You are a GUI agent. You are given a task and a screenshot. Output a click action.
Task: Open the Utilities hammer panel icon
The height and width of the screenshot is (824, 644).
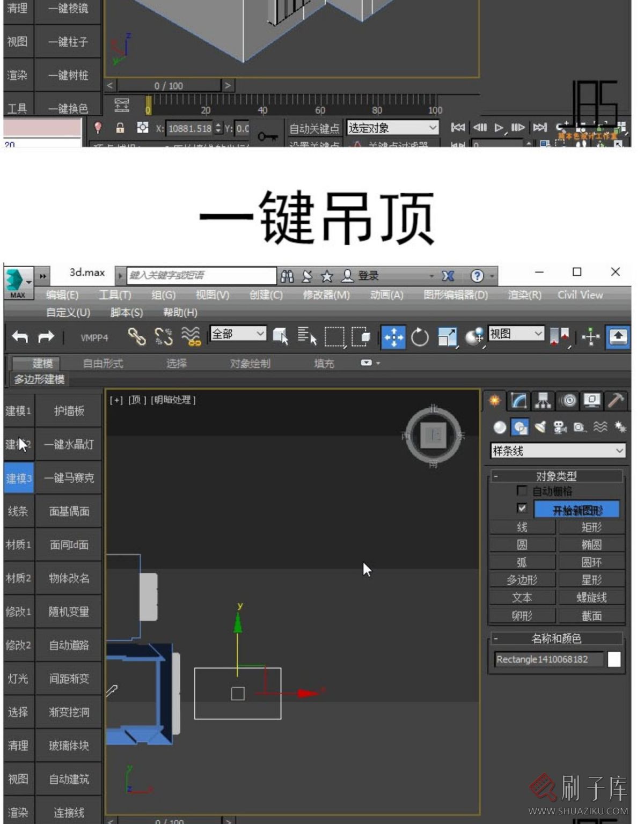(616, 400)
